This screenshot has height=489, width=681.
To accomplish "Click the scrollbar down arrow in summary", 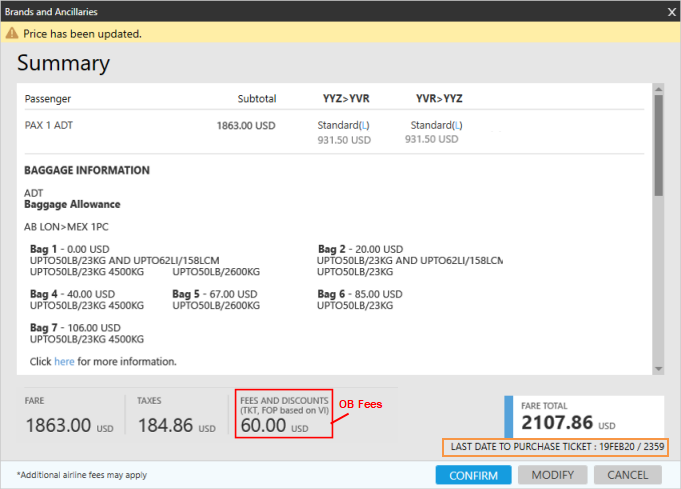I will pyautogui.click(x=657, y=371).
